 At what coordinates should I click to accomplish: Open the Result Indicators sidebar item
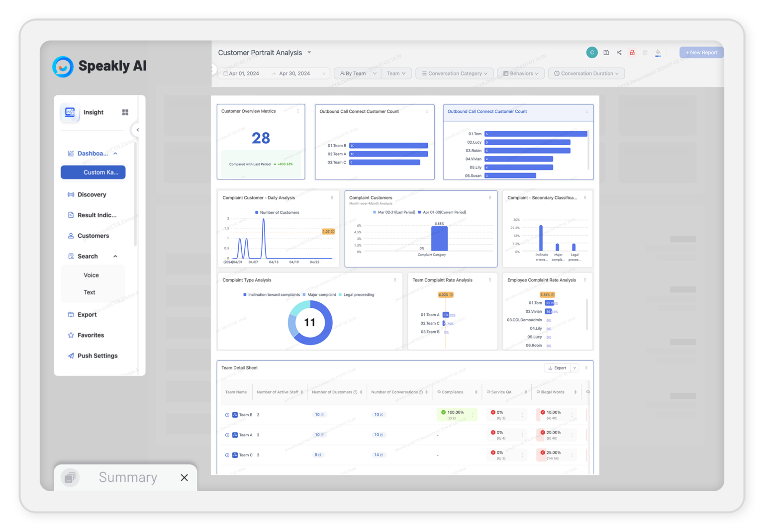(x=96, y=215)
